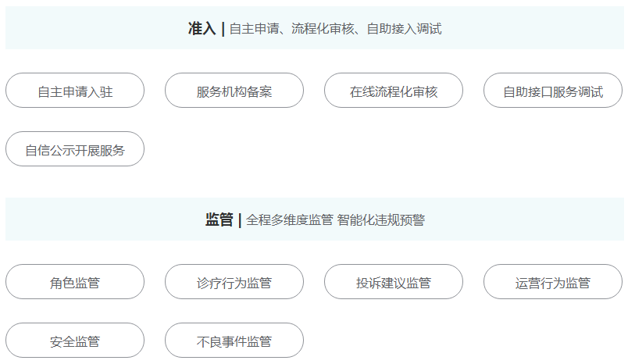Click the 自信公示开展服务 pill
This screenshot has height=364, width=628.
tap(75, 149)
